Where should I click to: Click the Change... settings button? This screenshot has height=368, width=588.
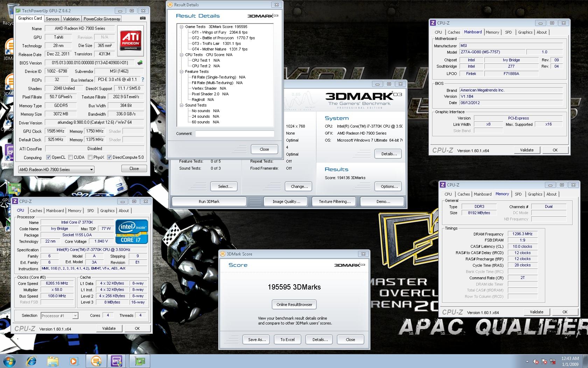pos(299,186)
